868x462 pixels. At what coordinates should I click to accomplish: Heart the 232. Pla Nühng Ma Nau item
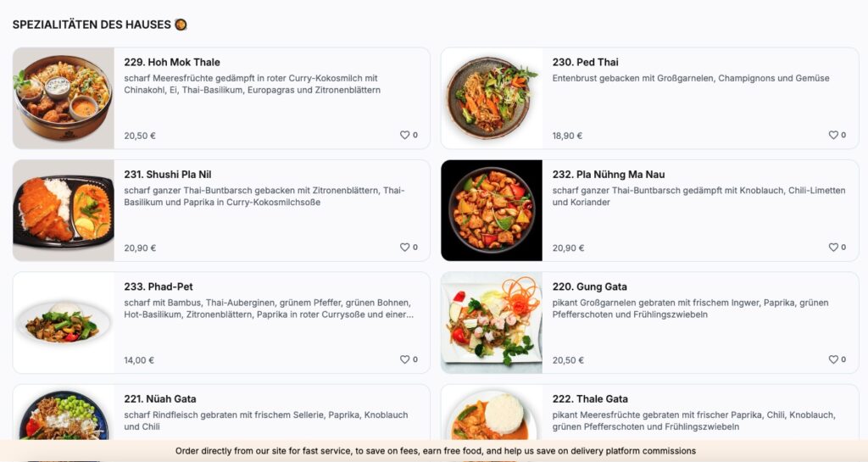[833, 248]
